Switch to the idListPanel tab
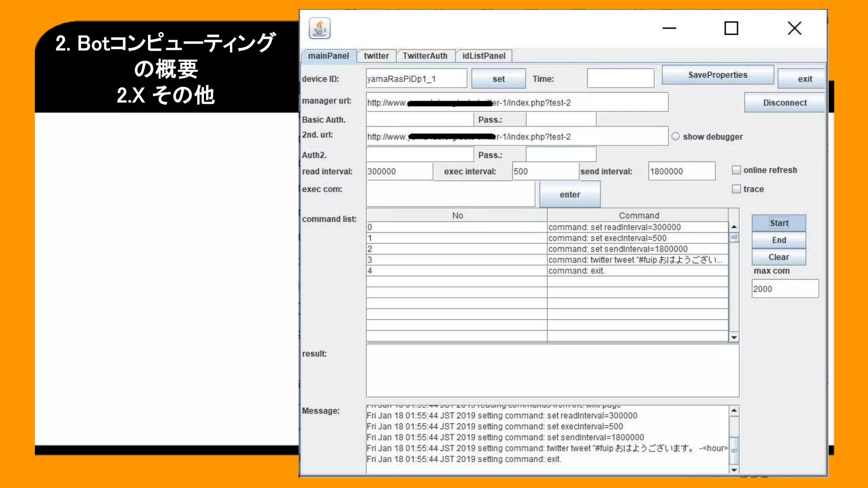868x488 pixels. (484, 56)
